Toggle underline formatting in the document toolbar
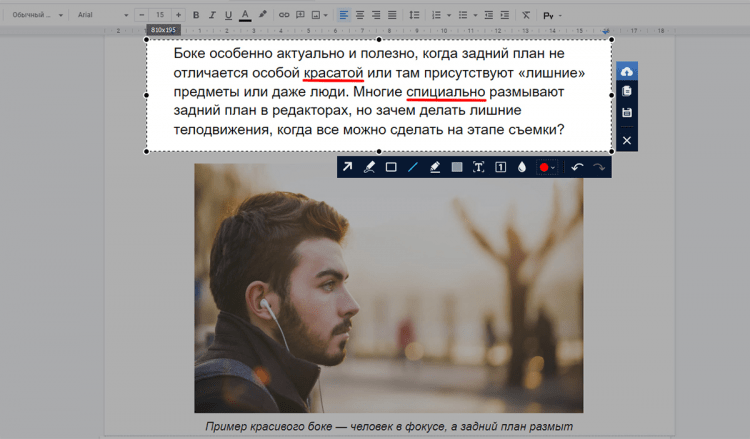 point(228,15)
